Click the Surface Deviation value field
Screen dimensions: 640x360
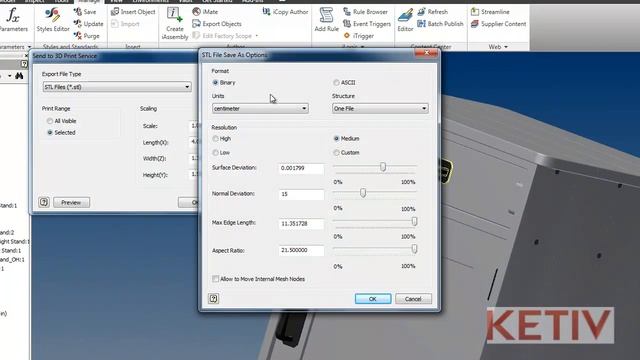click(x=301, y=168)
